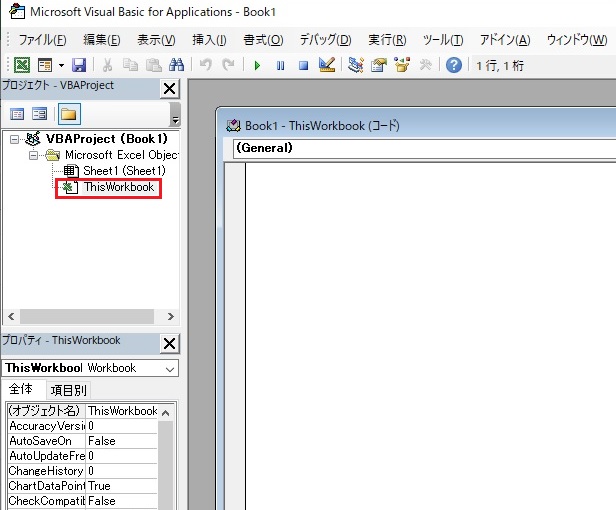The width and height of the screenshot is (616, 510).
Task: Open the (General) object dropdown in code window
Action: (425, 149)
